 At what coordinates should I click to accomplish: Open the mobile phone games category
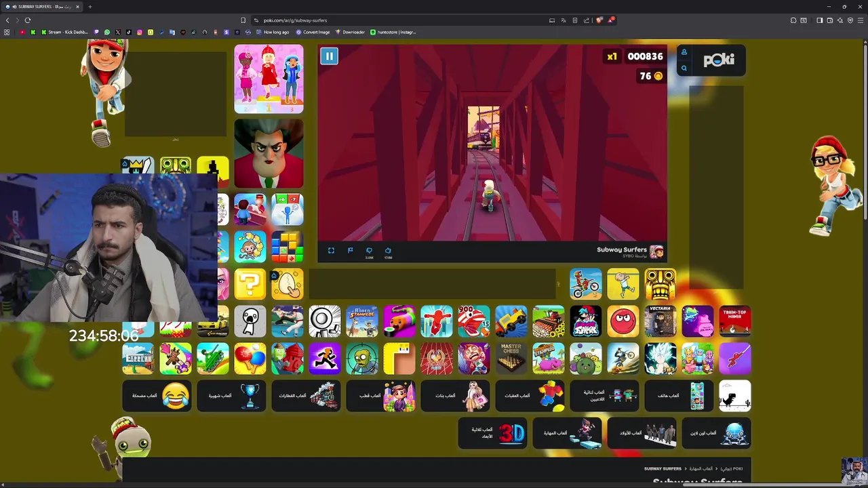click(679, 396)
